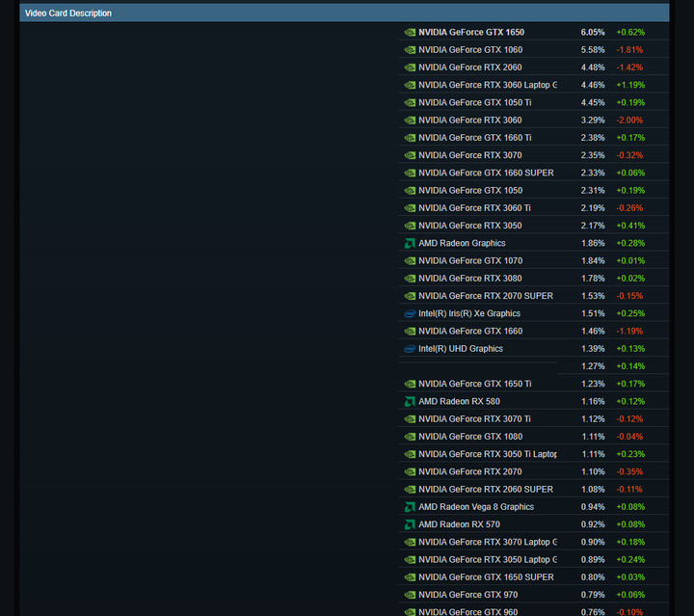Click NVIDIA icon beside GeForce GTX 1050
The image size is (694, 616).
[410, 191]
